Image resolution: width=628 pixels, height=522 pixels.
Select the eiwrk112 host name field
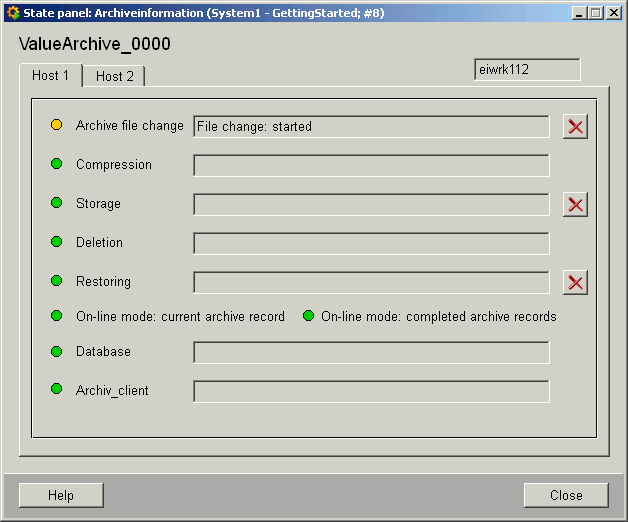[x=527, y=69]
